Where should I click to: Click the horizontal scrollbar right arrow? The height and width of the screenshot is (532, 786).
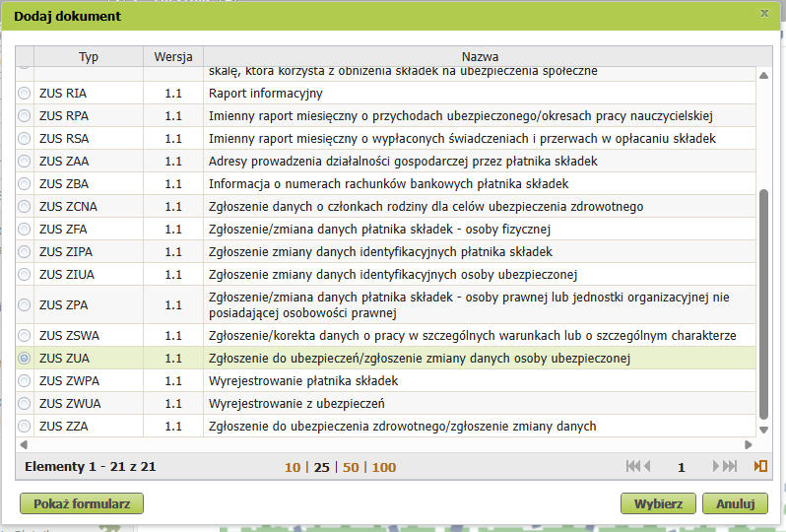tap(749, 444)
